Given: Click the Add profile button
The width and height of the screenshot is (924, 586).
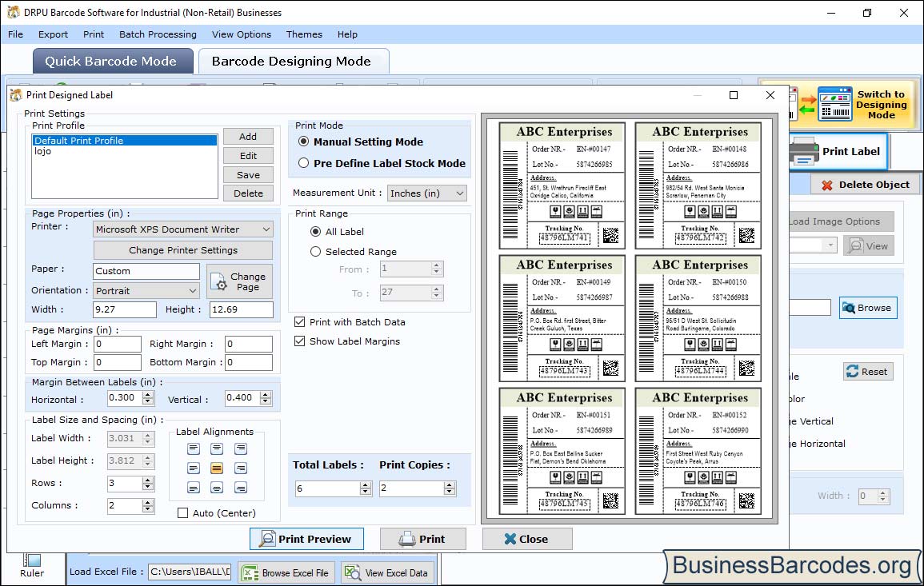Looking at the screenshot, I should coord(248,136).
